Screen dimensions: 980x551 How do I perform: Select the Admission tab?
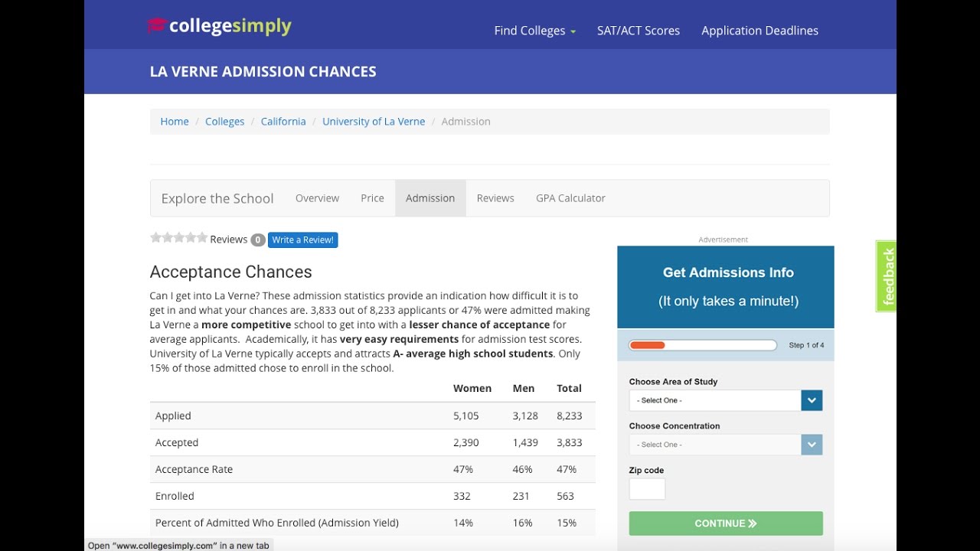tap(430, 198)
